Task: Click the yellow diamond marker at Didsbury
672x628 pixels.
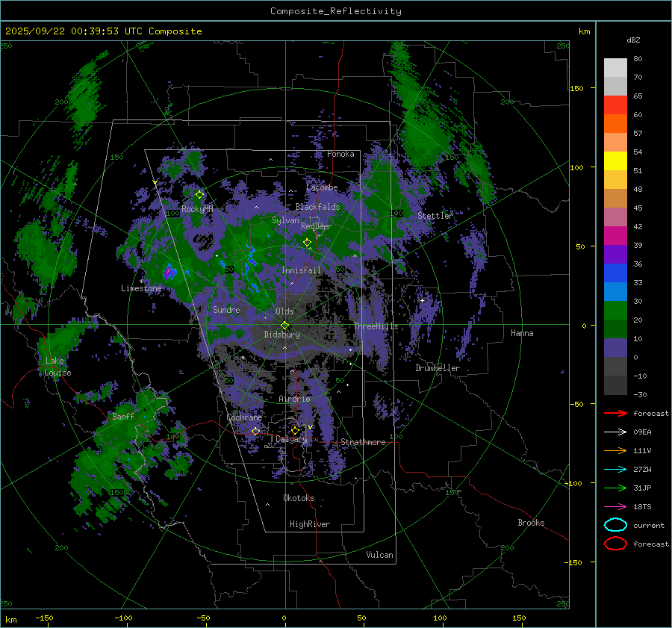Action: point(284,325)
